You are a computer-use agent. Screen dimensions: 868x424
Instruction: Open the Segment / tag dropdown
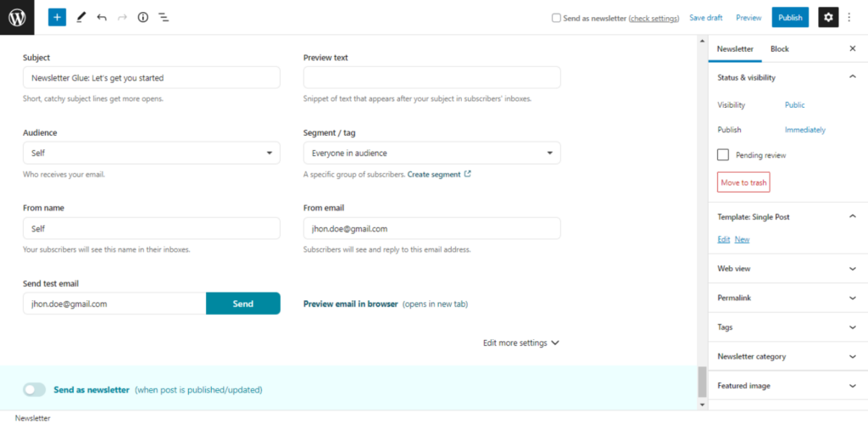(x=431, y=153)
